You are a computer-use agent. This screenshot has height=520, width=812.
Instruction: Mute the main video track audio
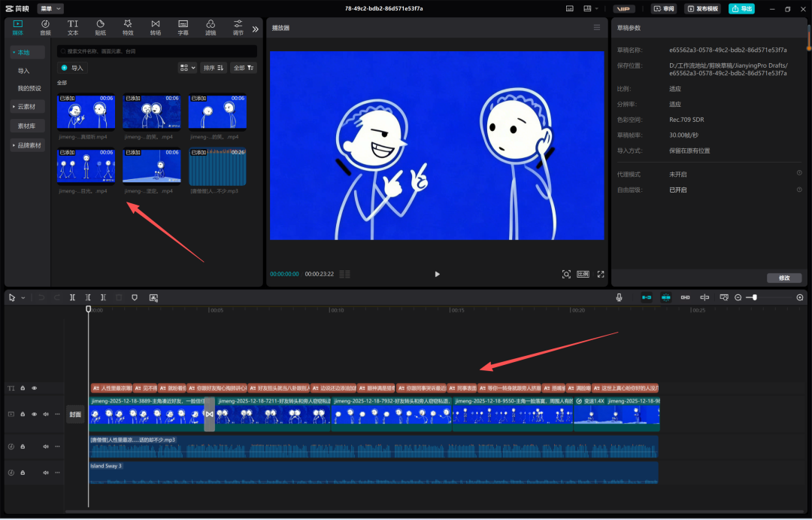click(46, 414)
